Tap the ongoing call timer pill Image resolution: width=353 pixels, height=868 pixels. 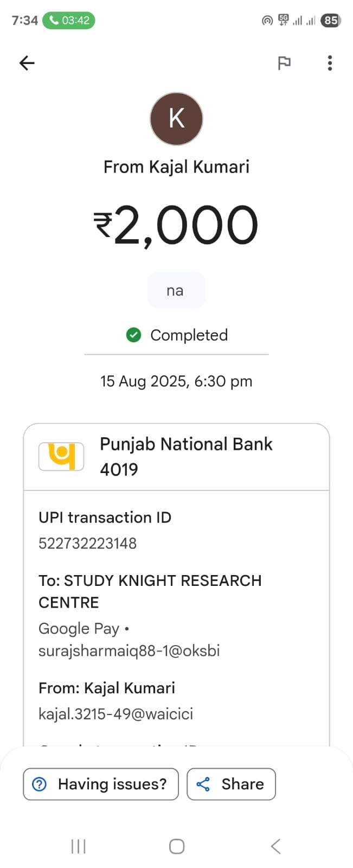click(69, 21)
